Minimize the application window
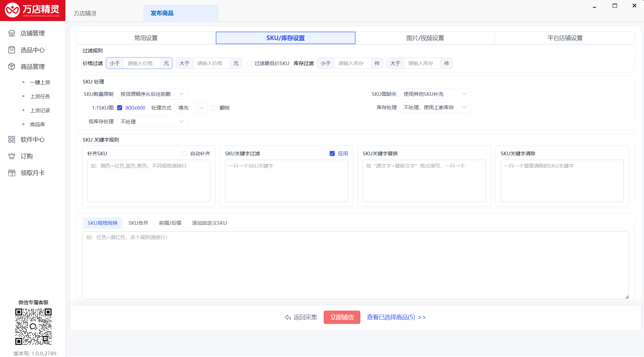644x357 pixels. pos(594,6)
